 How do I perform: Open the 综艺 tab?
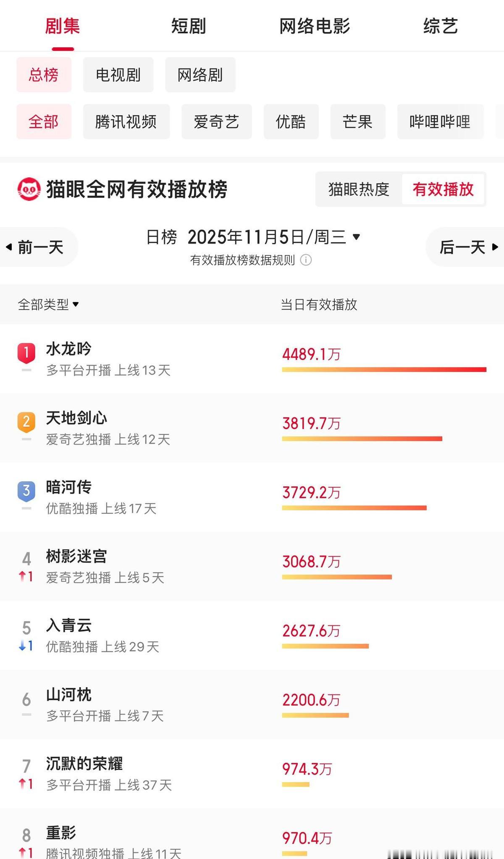point(440,26)
